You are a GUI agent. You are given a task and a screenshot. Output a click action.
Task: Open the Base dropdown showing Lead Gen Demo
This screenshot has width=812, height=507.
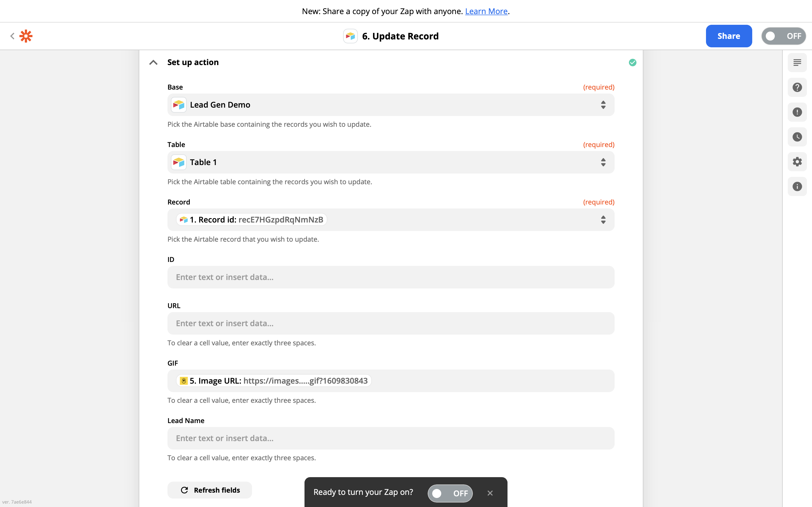[x=390, y=105]
